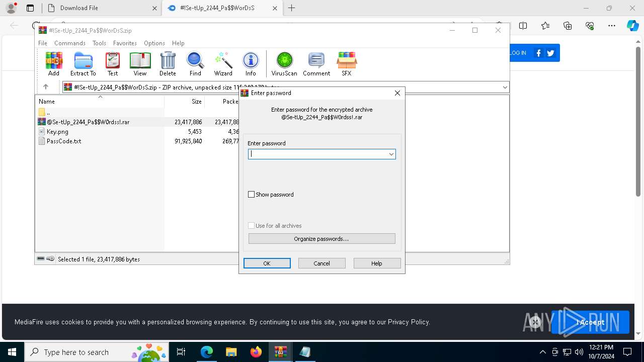Open the notifications center icon
The image size is (644, 362).
[x=627, y=352]
